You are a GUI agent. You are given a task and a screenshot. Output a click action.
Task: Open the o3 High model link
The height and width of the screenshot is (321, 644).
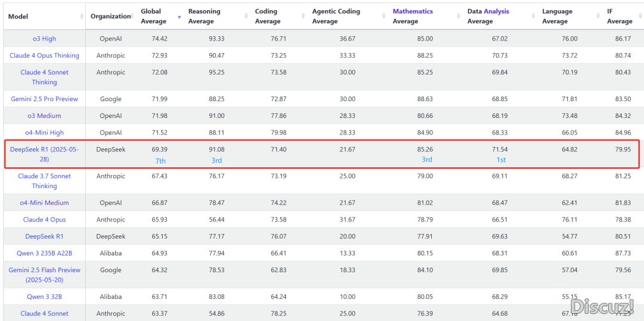(x=44, y=39)
